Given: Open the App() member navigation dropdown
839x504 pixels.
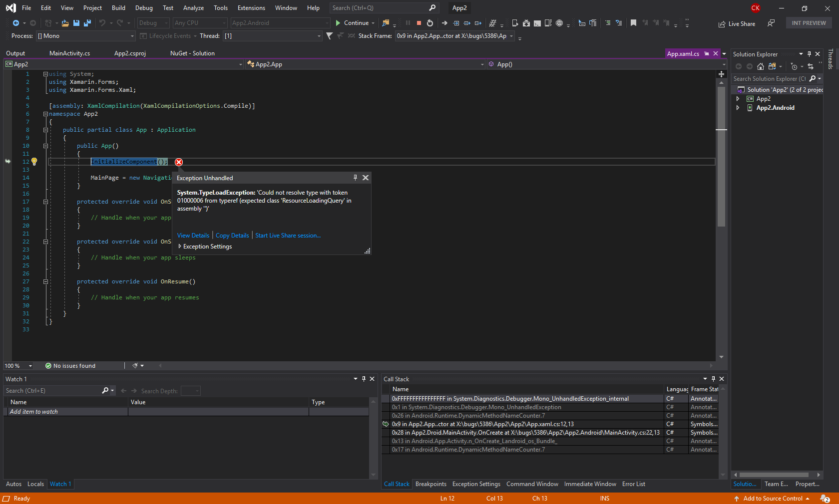Looking at the screenshot, I should pyautogui.click(x=607, y=64).
